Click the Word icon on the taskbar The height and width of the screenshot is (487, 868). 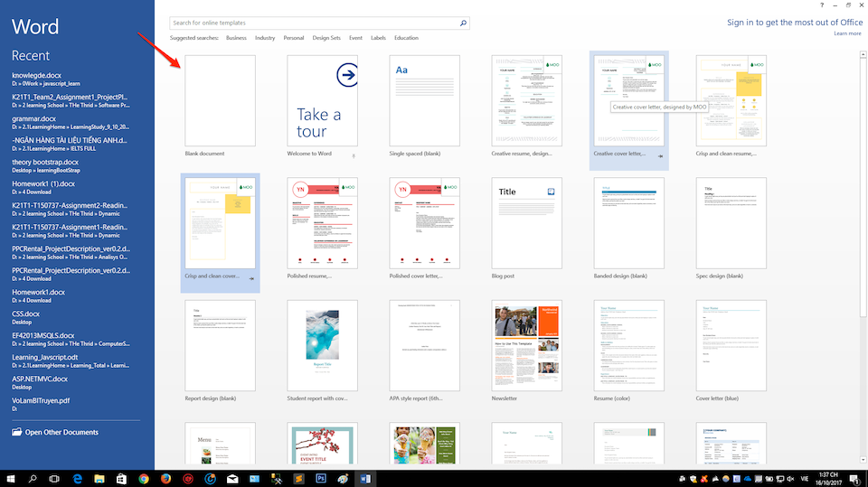tap(364, 479)
